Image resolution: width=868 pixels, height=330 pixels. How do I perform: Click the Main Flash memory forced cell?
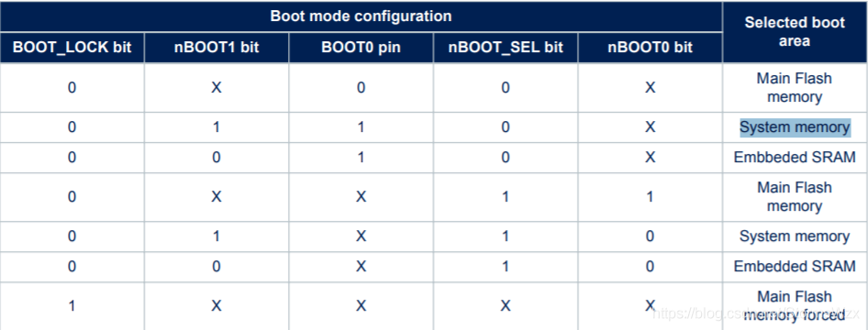[x=795, y=305]
